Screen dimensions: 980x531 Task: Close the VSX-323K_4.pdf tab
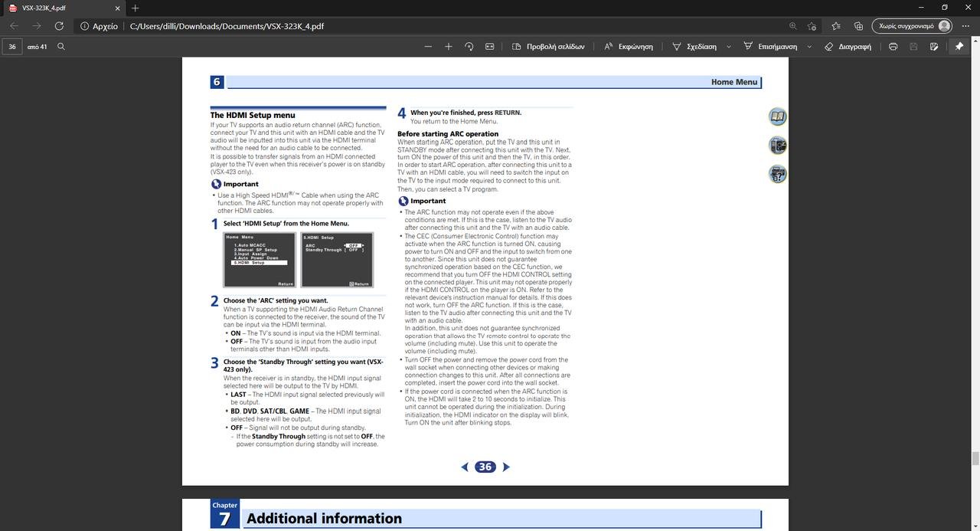pyautogui.click(x=118, y=8)
